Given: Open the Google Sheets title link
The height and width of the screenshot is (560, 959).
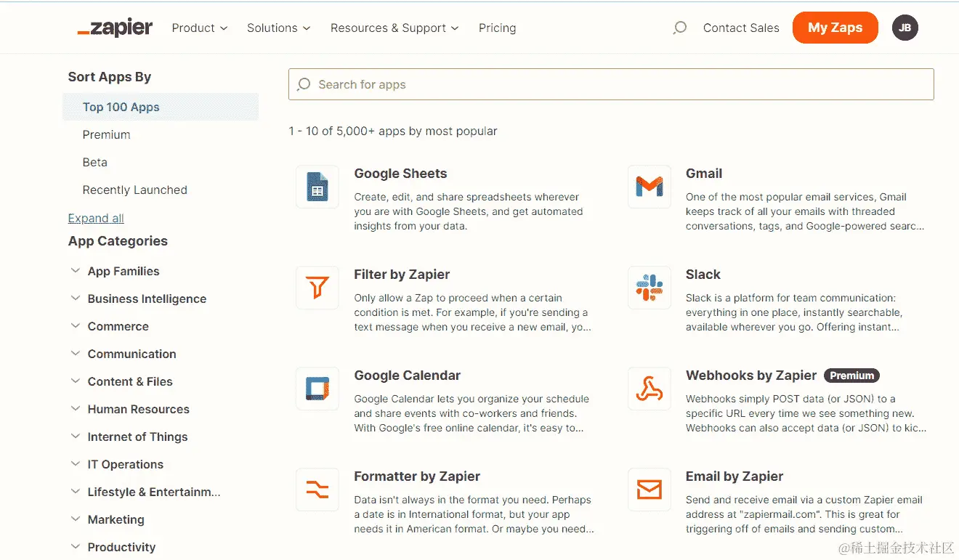Looking at the screenshot, I should [x=400, y=174].
